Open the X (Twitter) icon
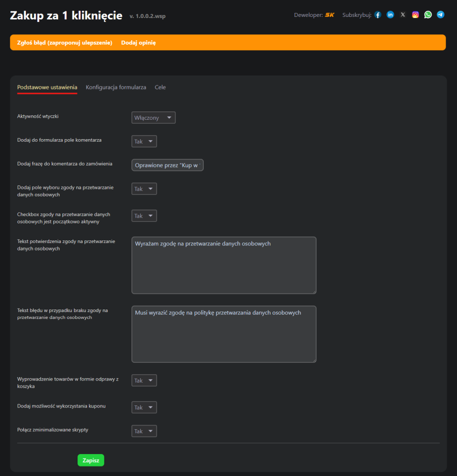Image resolution: width=457 pixels, height=476 pixels. 403,15
